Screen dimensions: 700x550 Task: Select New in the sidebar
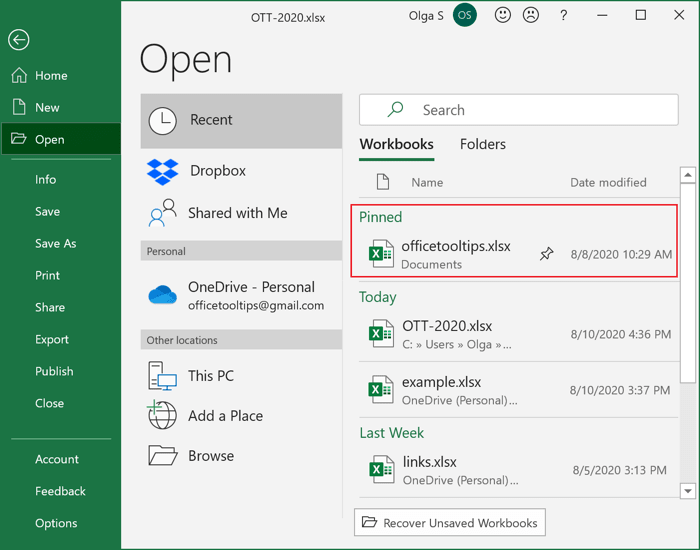pyautogui.click(x=60, y=108)
